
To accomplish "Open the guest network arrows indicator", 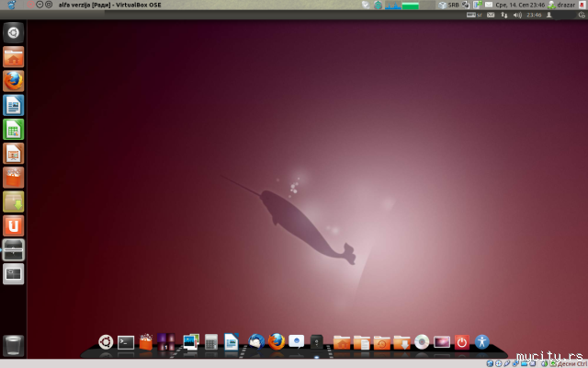I will pyautogui.click(x=504, y=15).
